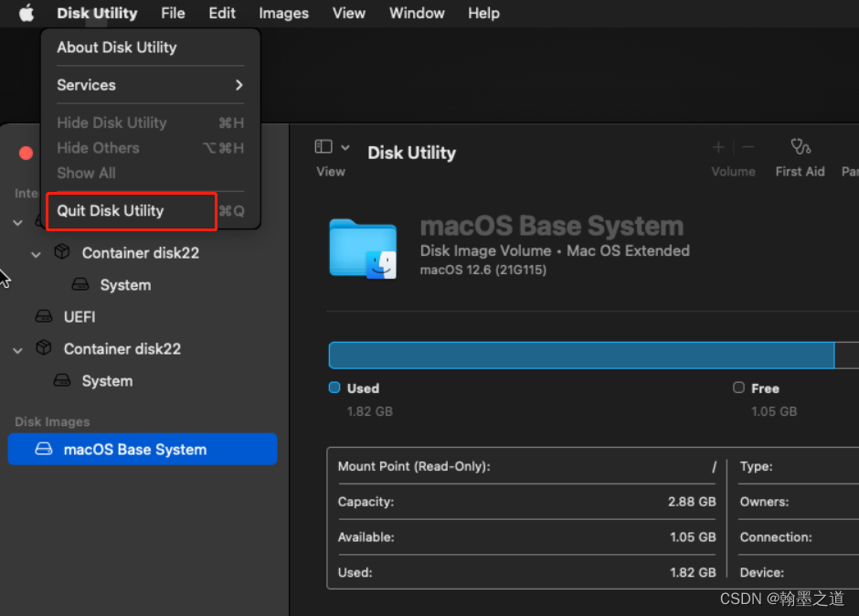Click the Device label
Viewport: 859px width, 616px height.
(x=761, y=572)
